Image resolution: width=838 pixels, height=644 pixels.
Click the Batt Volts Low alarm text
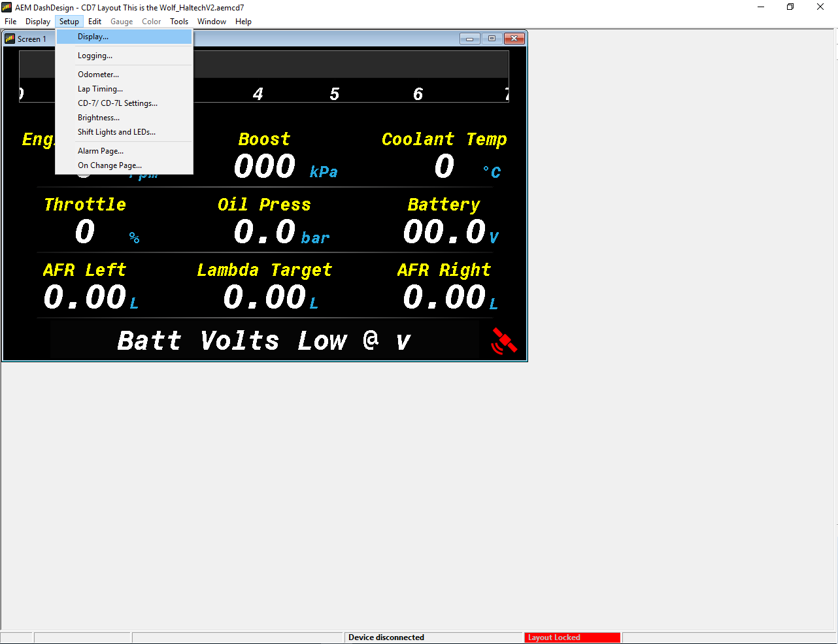pyautogui.click(x=264, y=341)
